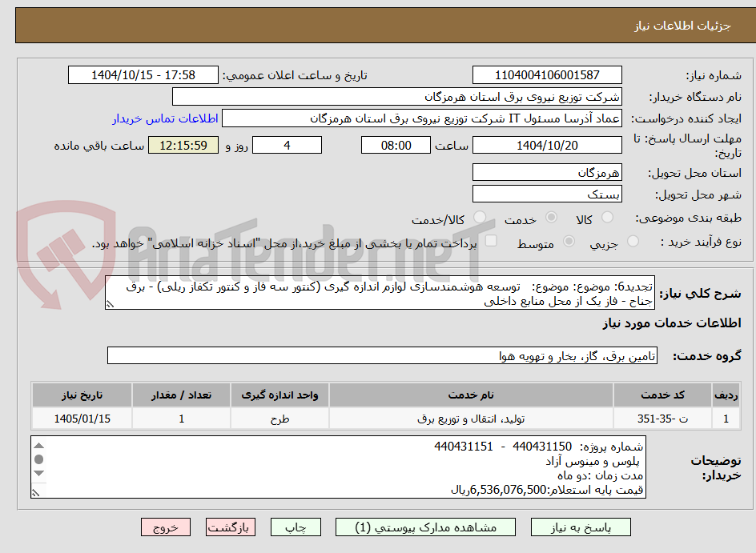Select the 'متوسط' purchase type radio
The height and width of the screenshot is (553, 756).
coord(569,242)
